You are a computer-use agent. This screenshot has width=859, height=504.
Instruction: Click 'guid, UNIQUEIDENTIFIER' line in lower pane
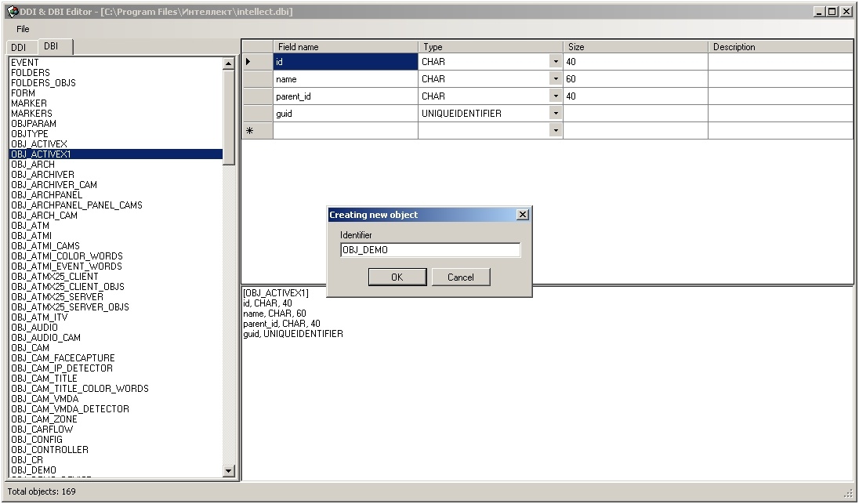pos(293,334)
